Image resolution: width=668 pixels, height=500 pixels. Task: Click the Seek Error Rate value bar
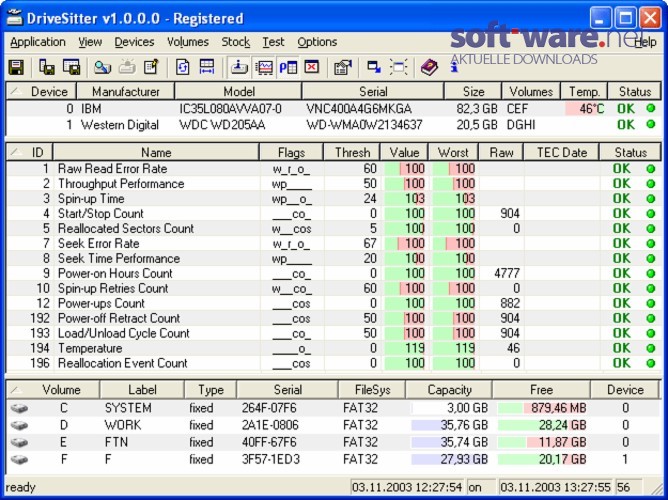click(x=405, y=244)
